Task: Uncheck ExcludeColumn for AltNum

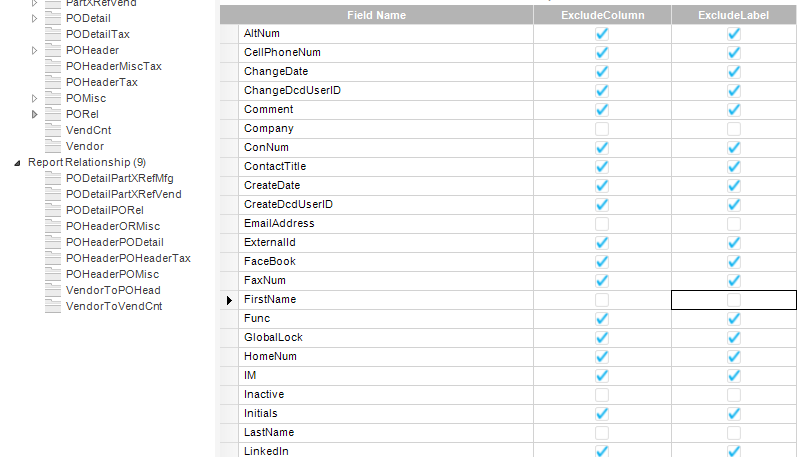Action: (602, 34)
